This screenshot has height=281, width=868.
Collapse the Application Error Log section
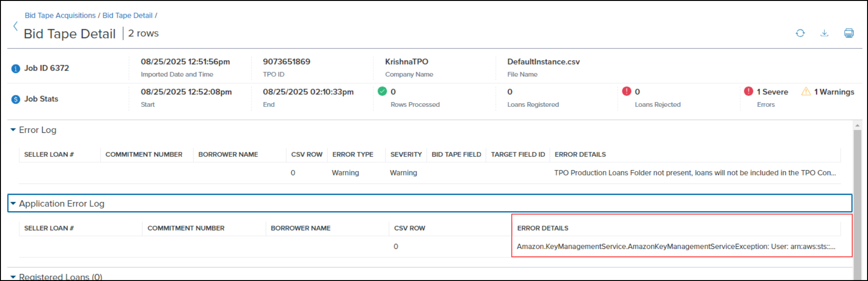13,203
